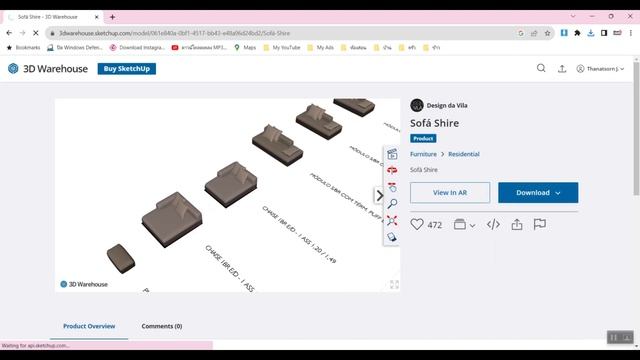Open a new browser tab

(x=112, y=17)
